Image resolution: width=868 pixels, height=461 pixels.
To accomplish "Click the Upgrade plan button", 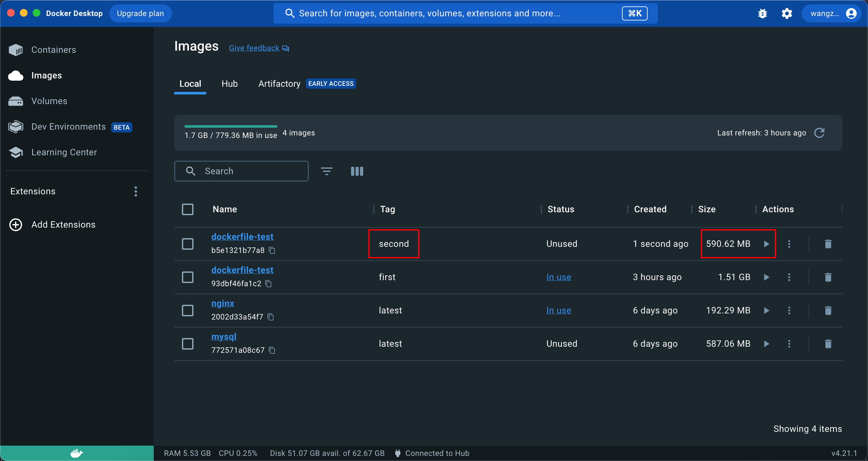I will (140, 13).
